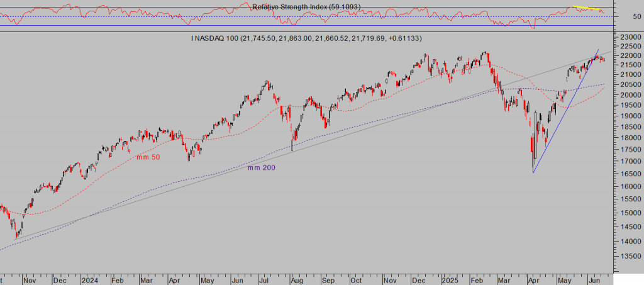The height and width of the screenshot is (285, 644).
Task: Click the 2024 year label on time axis
Action: point(89,280)
